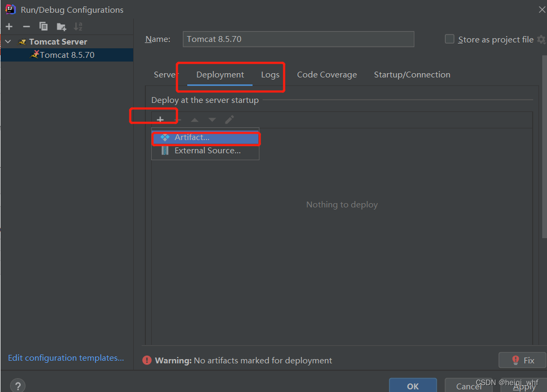Image resolution: width=547 pixels, height=392 pixels.
Task: Click the Cancel button
Action: 468,386
